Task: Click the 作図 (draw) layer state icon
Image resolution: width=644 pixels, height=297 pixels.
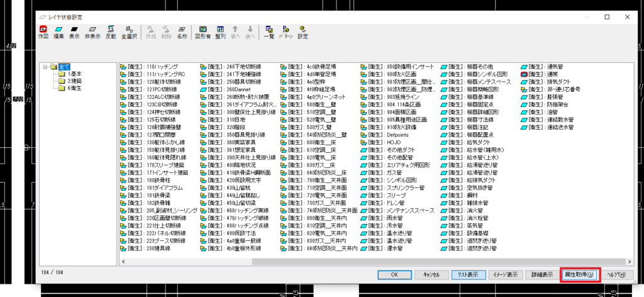Action: (43, 31)
